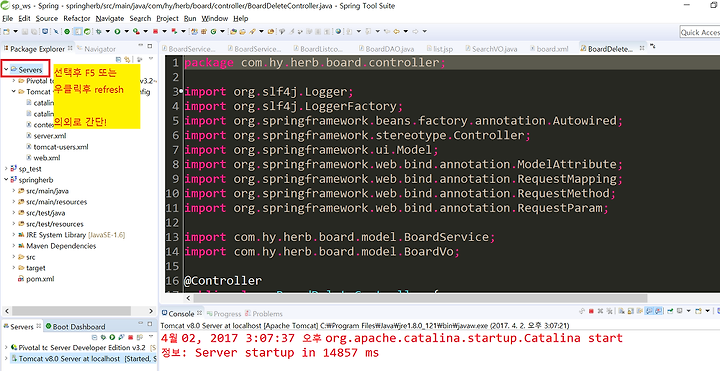
Task: Toggle highlighted Show Console on output button
Action: [x=649, y=311]
